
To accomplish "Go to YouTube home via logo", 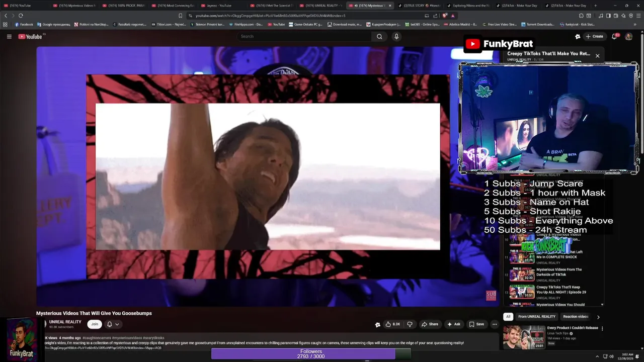I will tap(30, 36).
